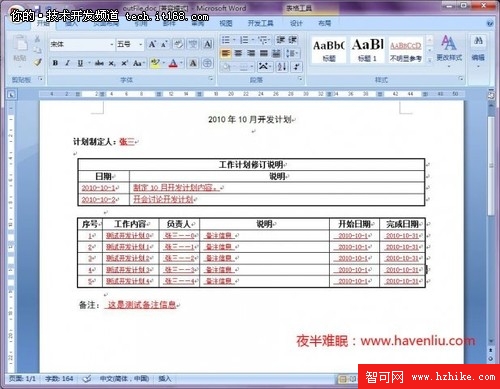Click the Shrink Font button
This screenshot has width=500, height=389.
click(x=164, y=44)
